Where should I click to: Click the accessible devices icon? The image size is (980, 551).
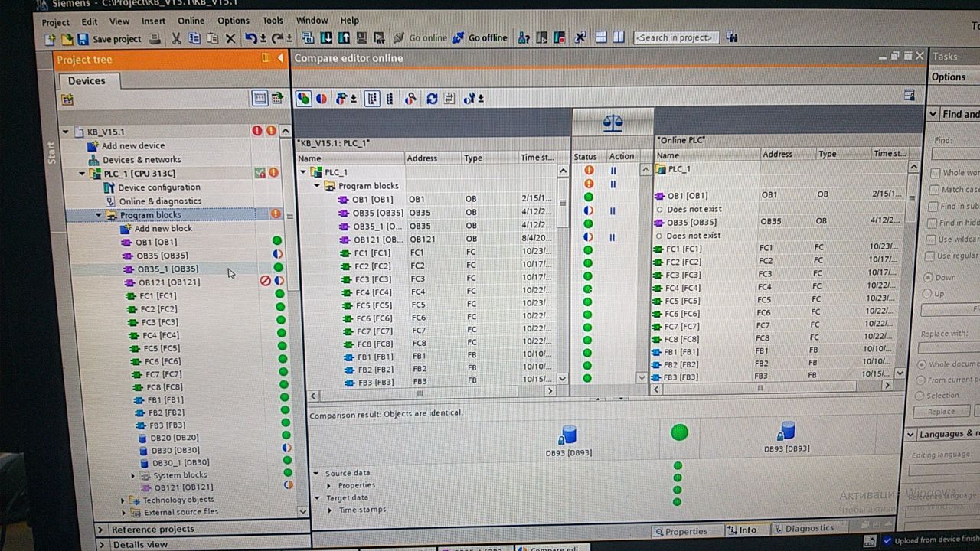(x=524, y=37)
